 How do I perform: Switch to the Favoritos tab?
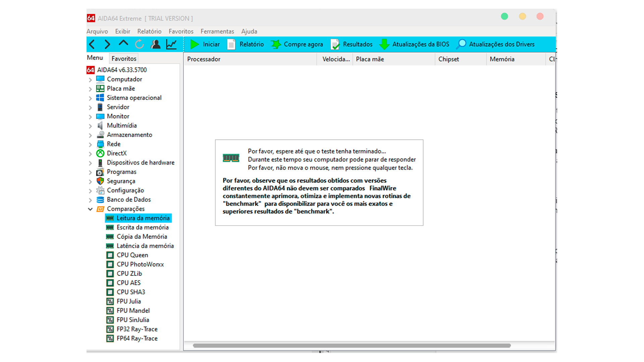(x=124, y=58)
